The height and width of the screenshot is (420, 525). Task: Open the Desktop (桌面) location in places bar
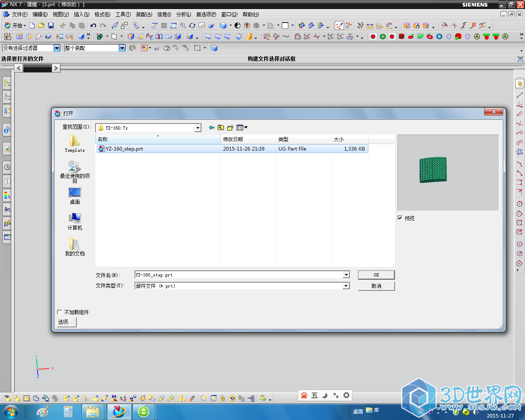[x=75, y=196]
